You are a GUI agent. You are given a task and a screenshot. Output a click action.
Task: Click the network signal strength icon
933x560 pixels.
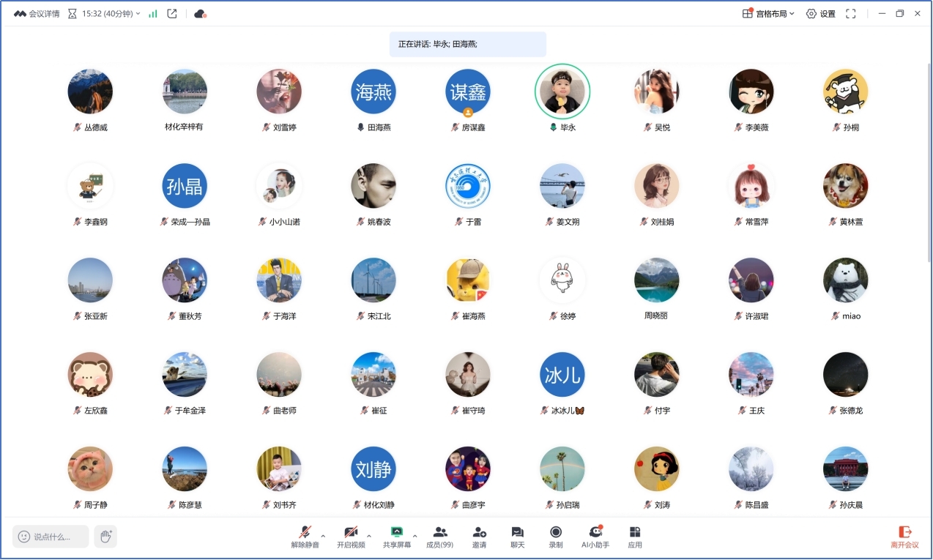coord(153,14)
